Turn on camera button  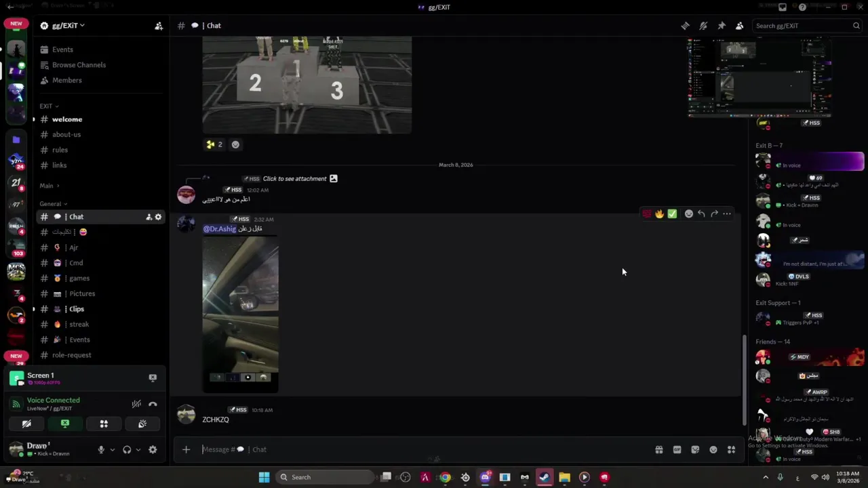click(26, 424)
